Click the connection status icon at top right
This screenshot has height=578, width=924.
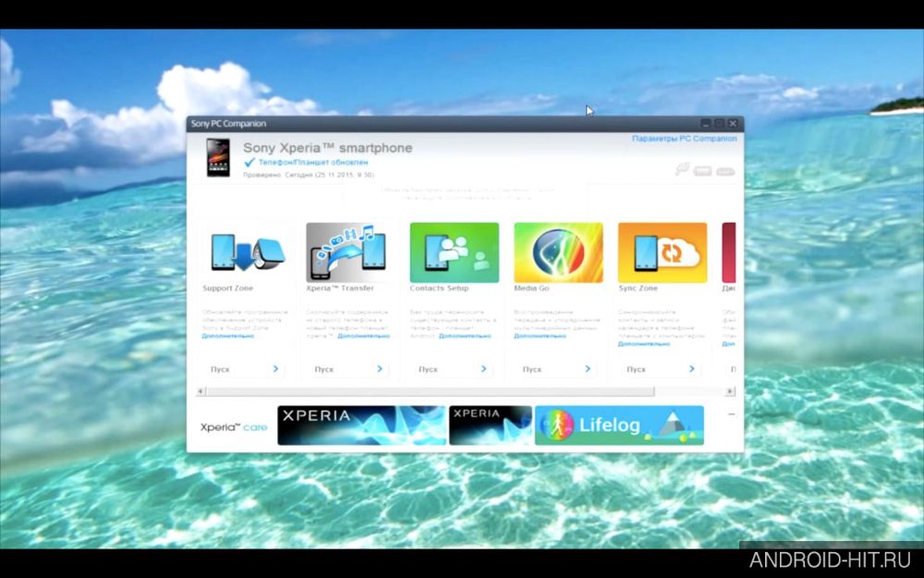pos(682,169)
